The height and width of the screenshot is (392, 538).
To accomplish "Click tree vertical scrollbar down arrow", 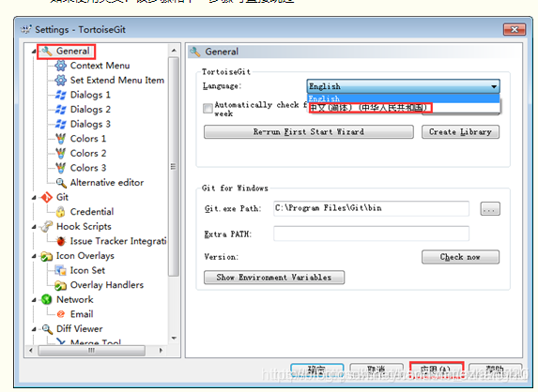I will coord(174,338).
